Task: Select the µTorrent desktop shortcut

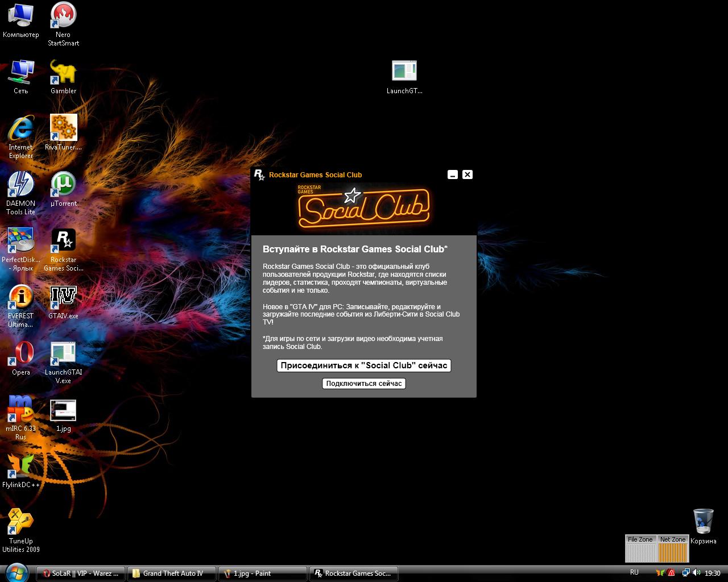Action: click(x=63, y=185)
